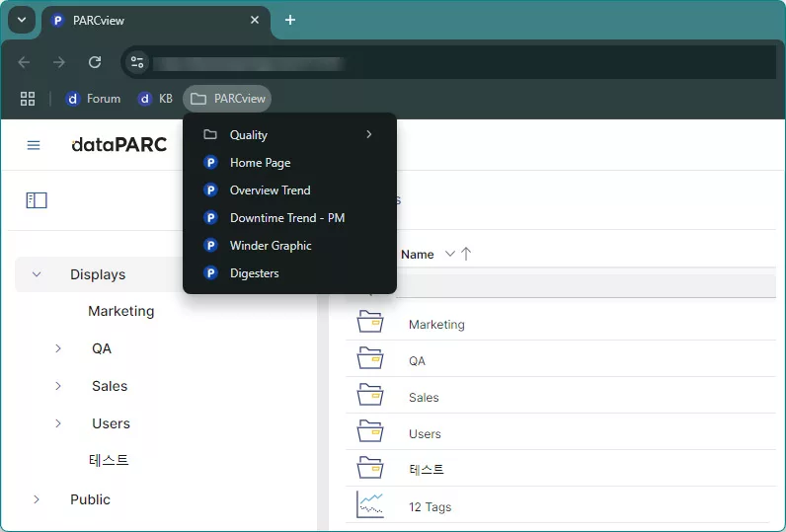Expand the Sales tree node
Screen dimensions: 786x532
58,386
